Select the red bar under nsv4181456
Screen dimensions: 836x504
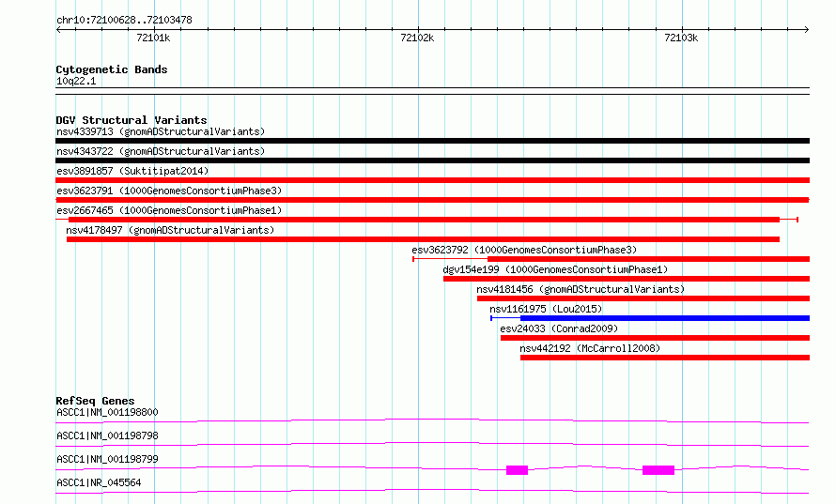pyautogui.click(x=643, y=298)
